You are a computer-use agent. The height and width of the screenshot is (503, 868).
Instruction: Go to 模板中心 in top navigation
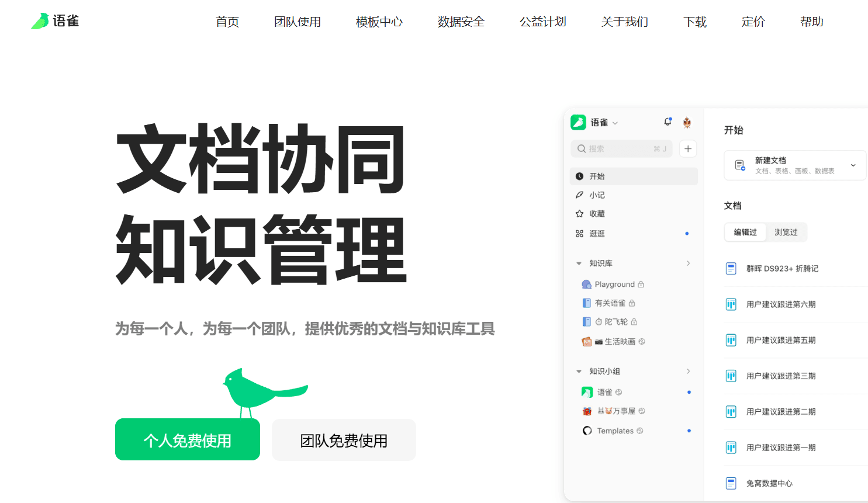(x=379, y=22)
